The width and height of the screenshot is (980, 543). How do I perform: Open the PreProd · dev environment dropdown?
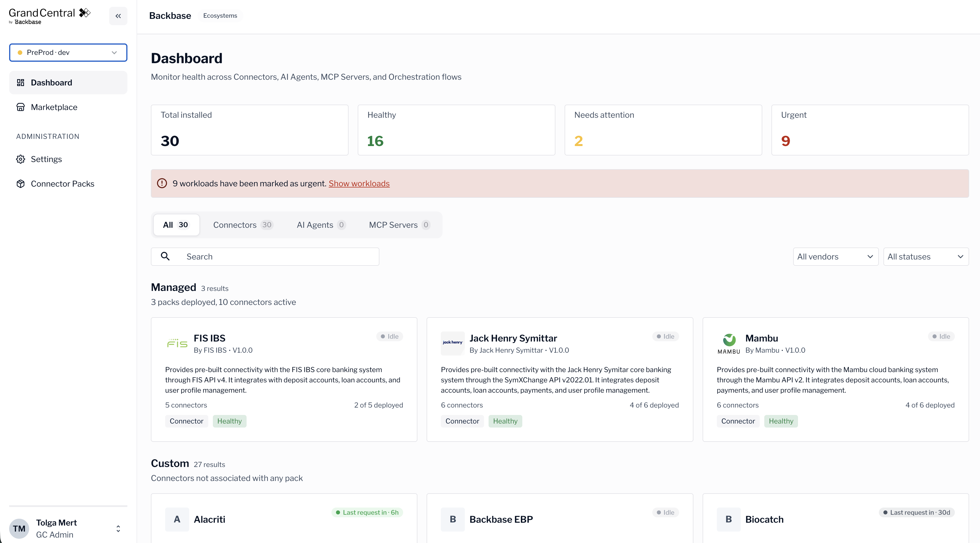pos(68,53)
